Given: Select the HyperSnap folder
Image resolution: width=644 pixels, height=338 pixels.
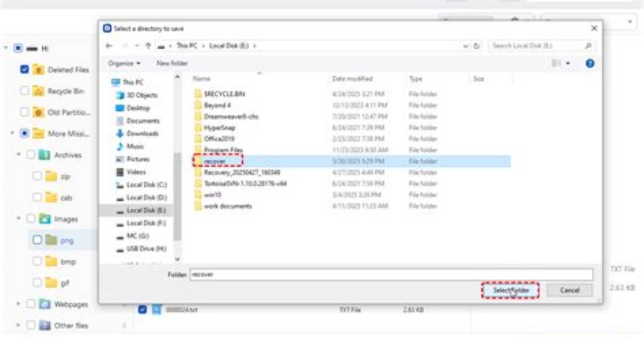Looking at the screenshot, I should (215, 128).
